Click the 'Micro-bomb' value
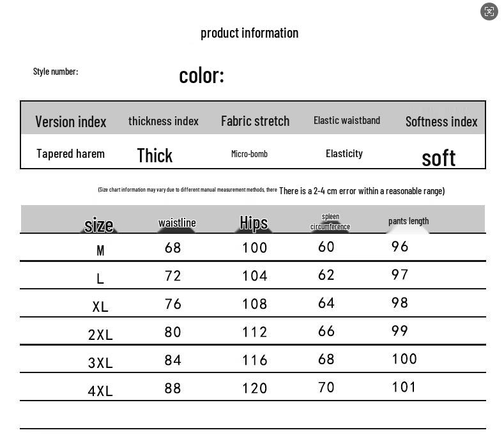504x444 pixels. coord(249,154)
